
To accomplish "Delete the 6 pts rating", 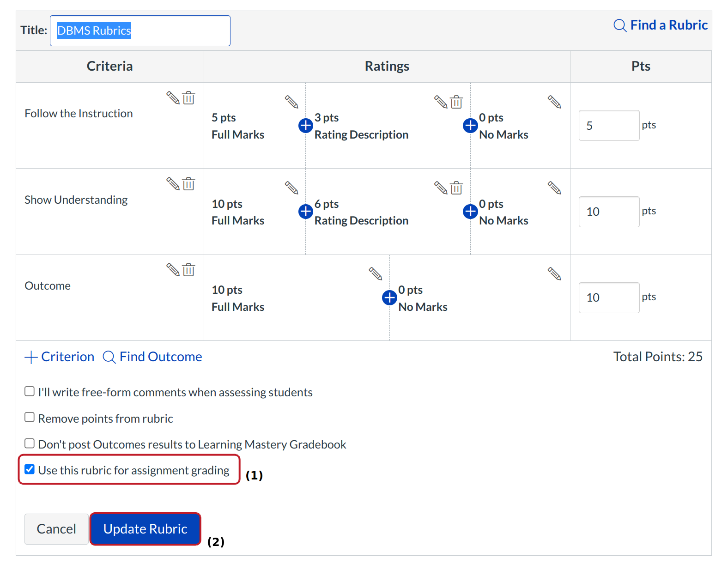I will [x=456, y=188].
